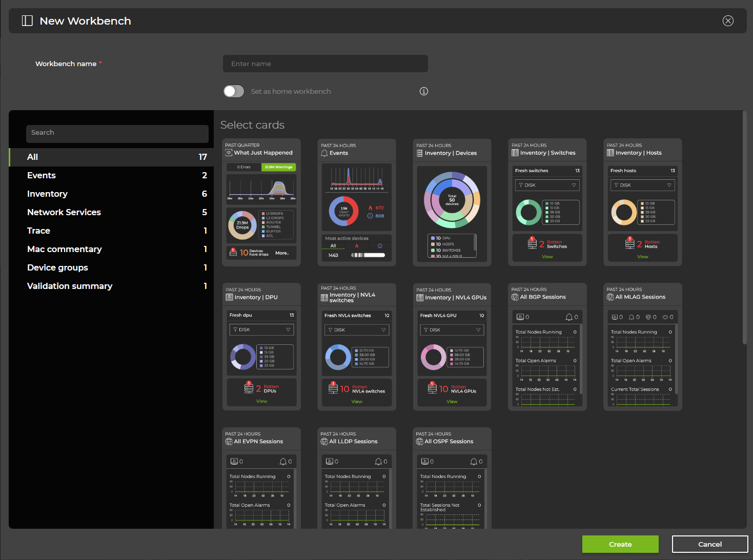Click the info icon beside Set as home workbench

click(x=424, y=91)
